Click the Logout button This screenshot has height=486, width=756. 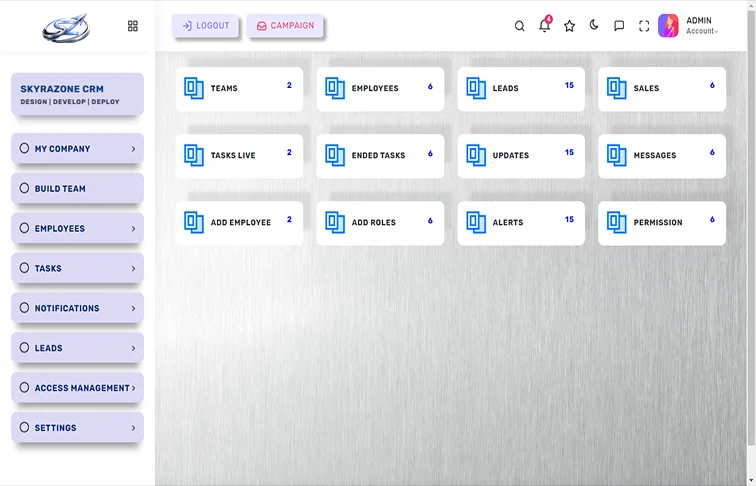(205, 26)
